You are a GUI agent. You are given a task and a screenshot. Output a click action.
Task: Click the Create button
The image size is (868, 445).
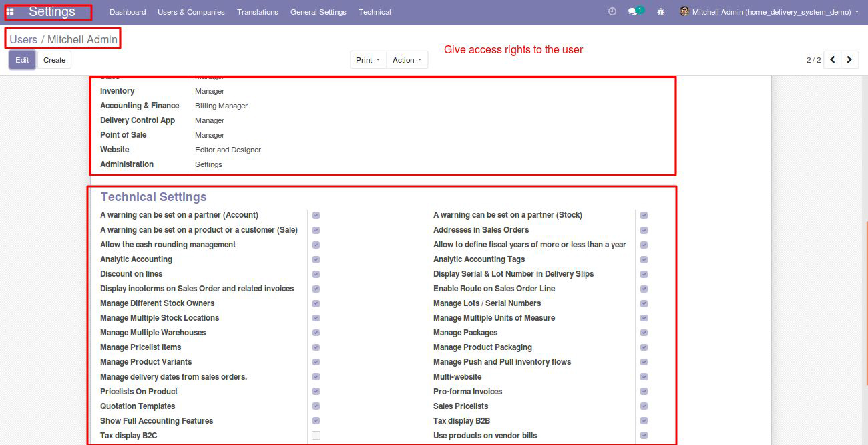[x=54, y=60]
